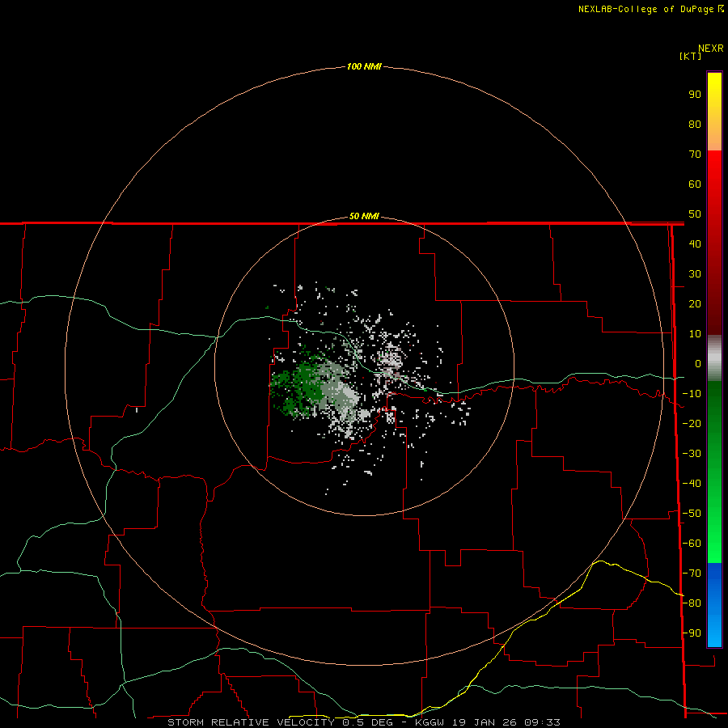Click the positive 70 knot scale label

695,154
